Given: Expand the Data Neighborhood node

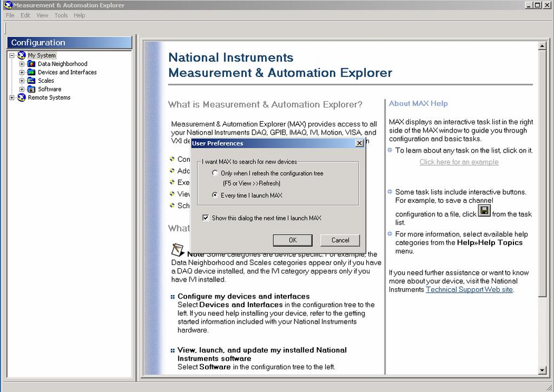Looking at the screenshot, I should (22, 64).
